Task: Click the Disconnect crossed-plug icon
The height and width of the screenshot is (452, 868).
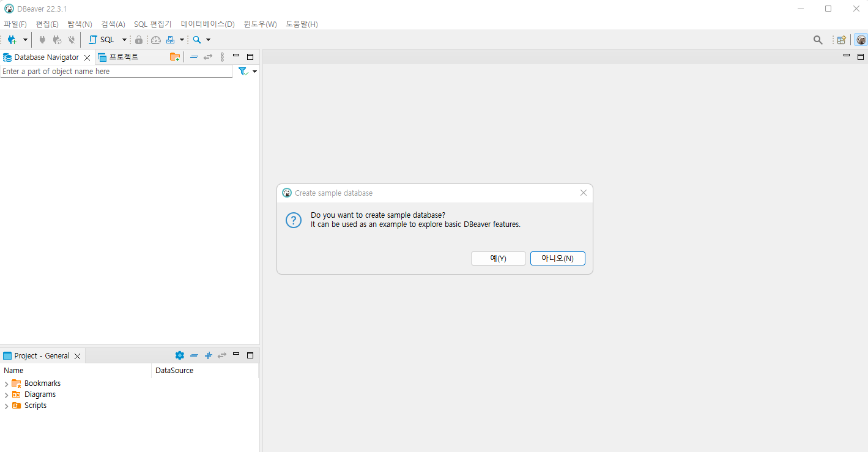Action: pyautogui.click(x=72, y=40)
